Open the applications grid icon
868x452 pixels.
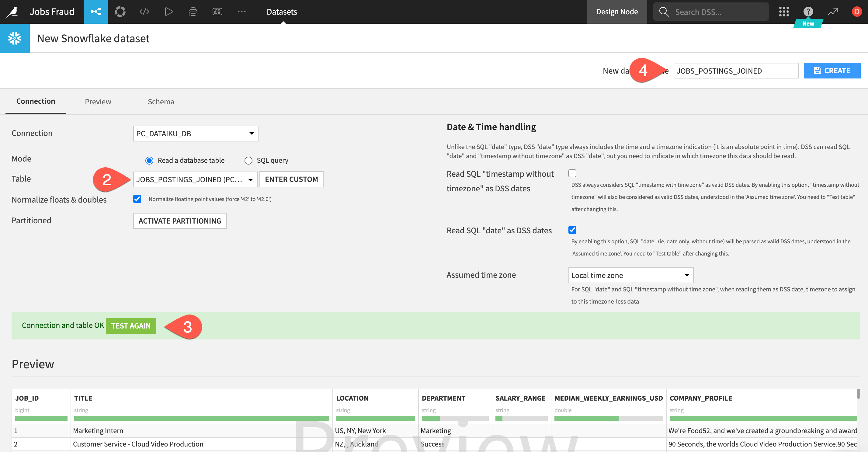click(x=784, y=12)
